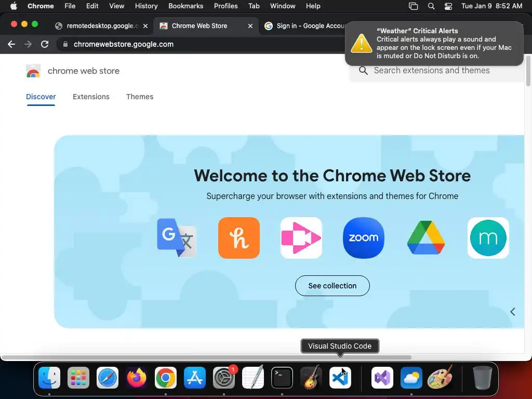The image size is (532, 399).
Task: Open the File menu
Action: tap(70, 6)
